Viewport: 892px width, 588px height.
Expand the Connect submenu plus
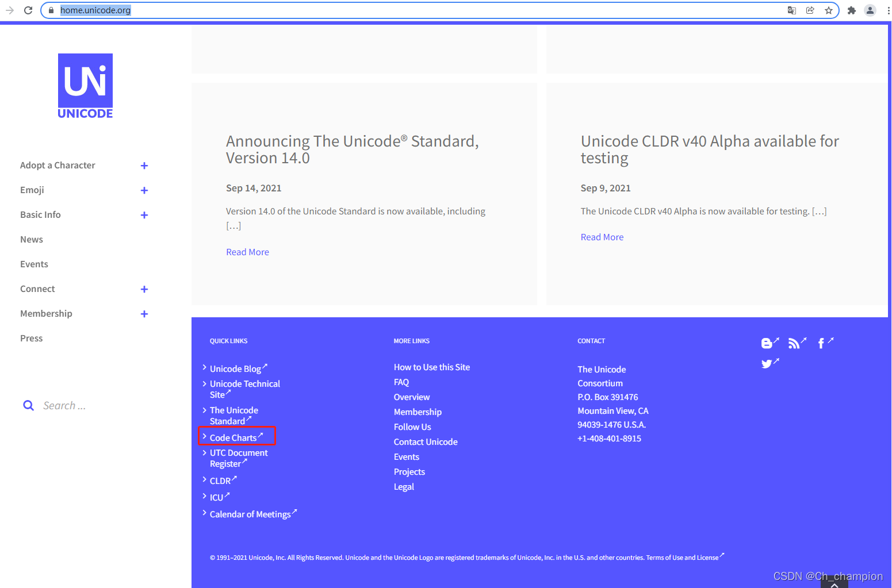pyautogui.click(x=144, y=289)
